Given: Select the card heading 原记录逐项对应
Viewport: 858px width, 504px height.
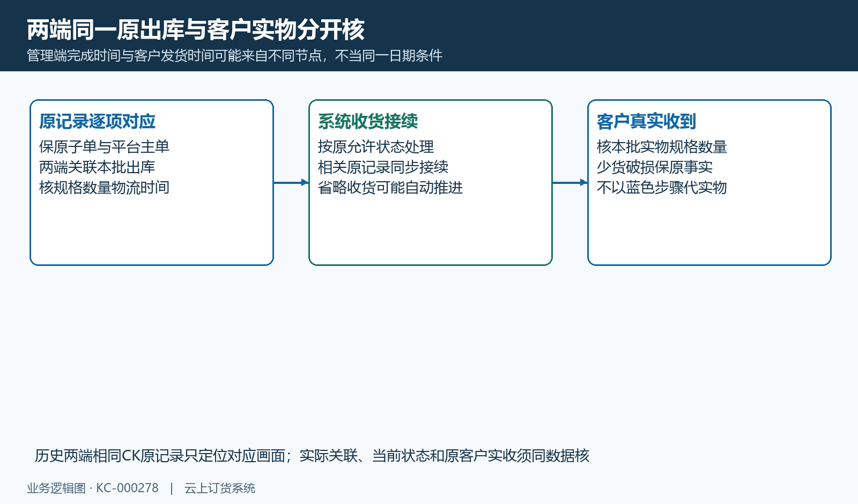Looking at the screenshot, I should click(x=97, y=121).
